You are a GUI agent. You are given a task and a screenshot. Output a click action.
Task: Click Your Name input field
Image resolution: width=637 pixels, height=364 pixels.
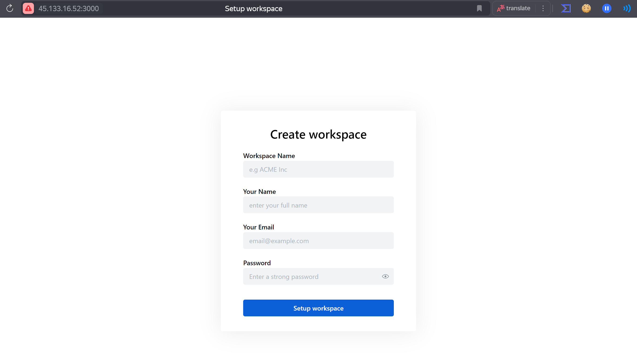coord(318,205)
